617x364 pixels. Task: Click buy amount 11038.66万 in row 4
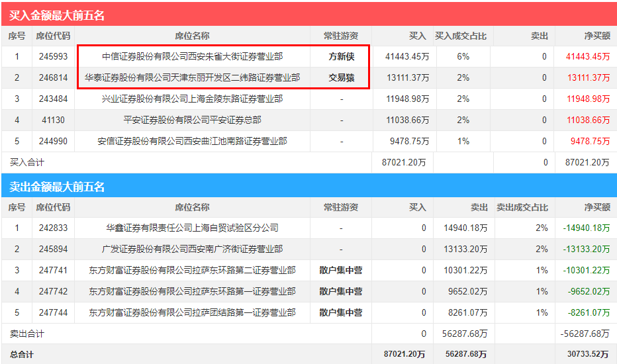click(x=408, y=120)
